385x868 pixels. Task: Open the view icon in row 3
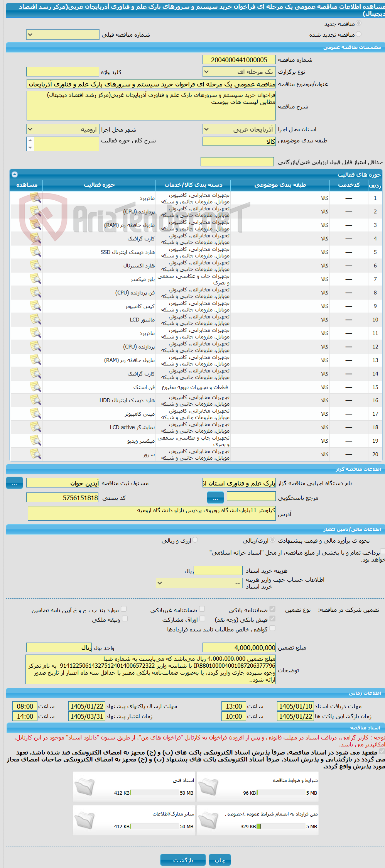pos(35,225)
